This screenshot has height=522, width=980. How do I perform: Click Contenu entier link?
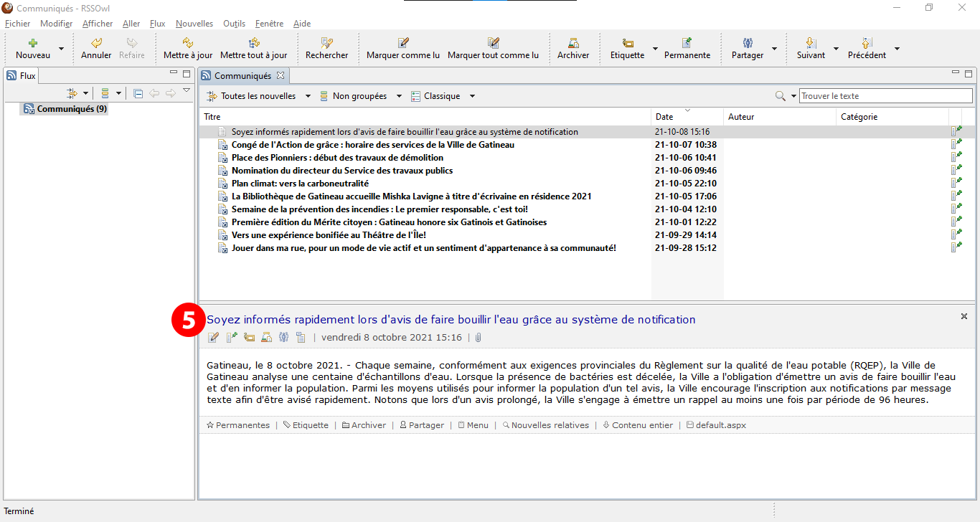click(642, 425)
